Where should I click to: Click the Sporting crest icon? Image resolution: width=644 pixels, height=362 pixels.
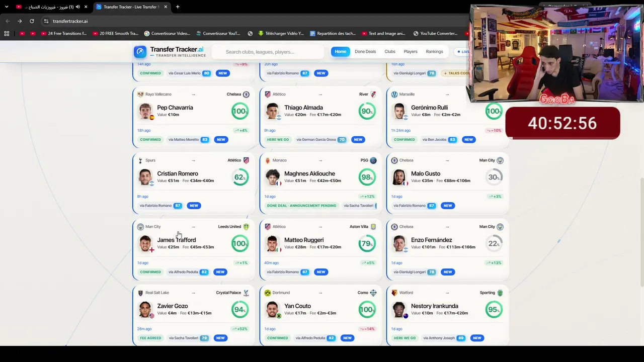(x=500, y=293)
